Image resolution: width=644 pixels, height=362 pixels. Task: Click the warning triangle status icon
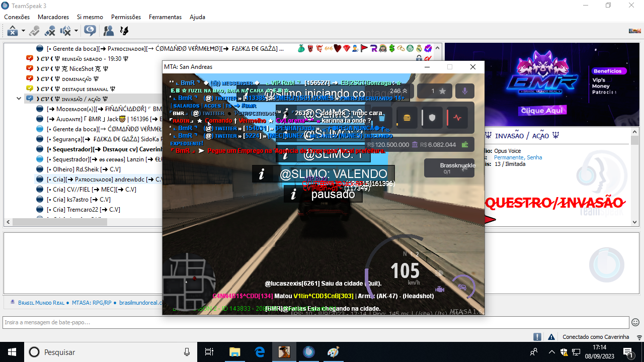click(551, 337)
